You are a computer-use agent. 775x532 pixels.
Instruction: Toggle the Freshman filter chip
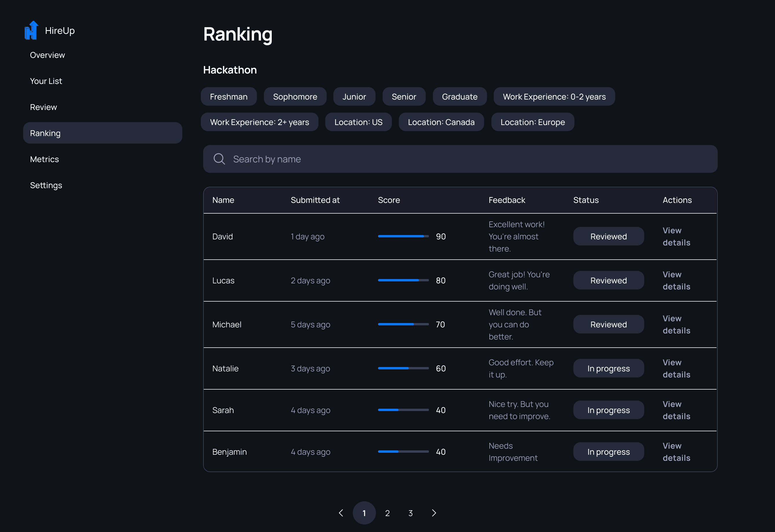[228, 97]
